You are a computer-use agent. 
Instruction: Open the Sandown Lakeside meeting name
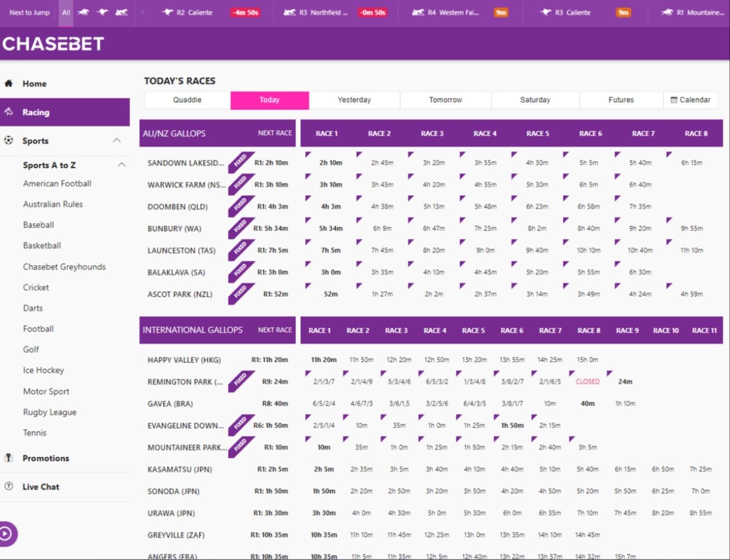(186, 162)
